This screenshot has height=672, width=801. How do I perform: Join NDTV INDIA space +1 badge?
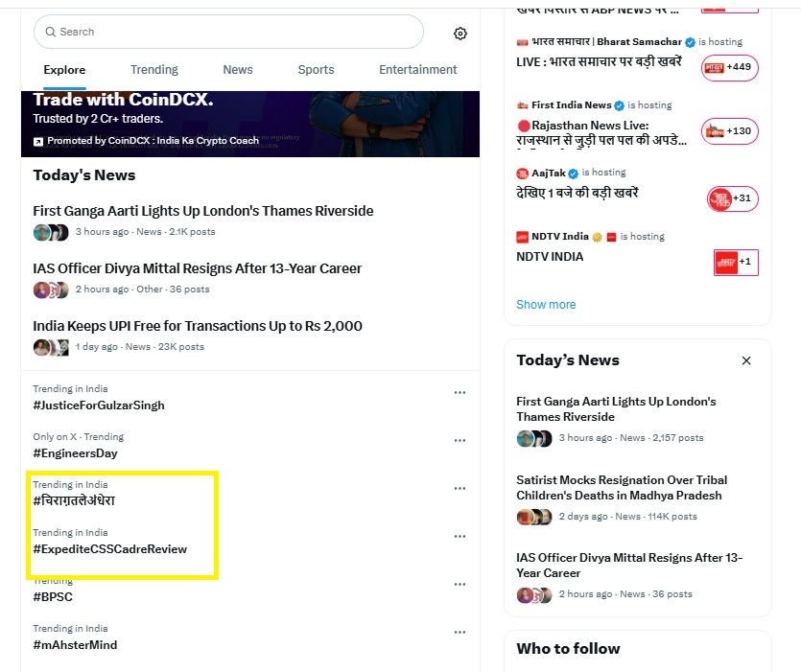tap(736, 263)
